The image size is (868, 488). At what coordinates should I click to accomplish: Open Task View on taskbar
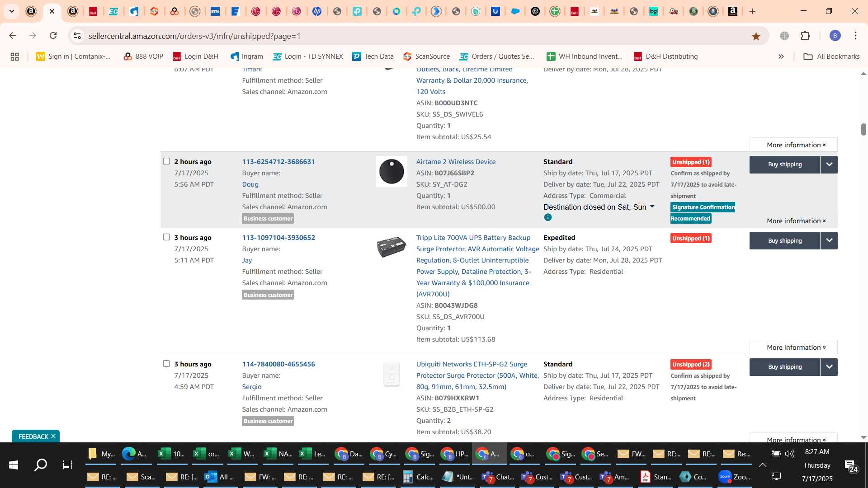point(68,465)
